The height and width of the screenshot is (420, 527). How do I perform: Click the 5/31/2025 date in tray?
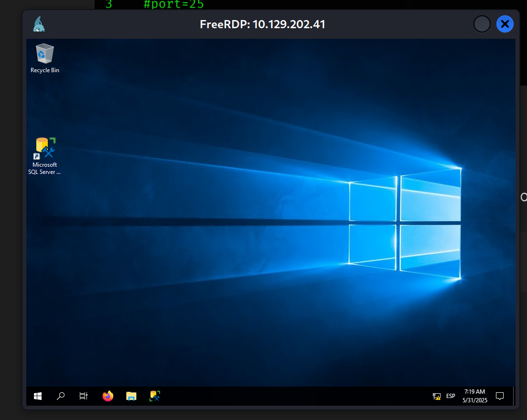tap(474, 400)
